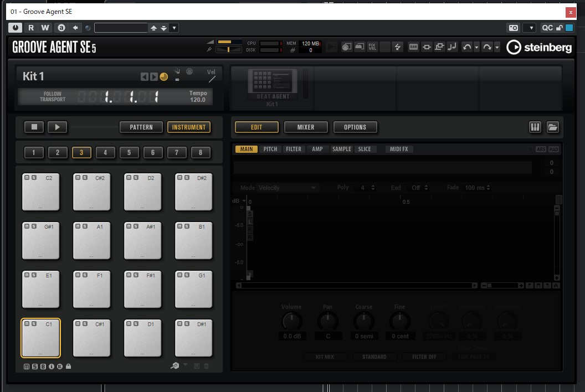Image resolution: width=585 pixels, height=392 pixels.
Task: Click the note/jam mode icon
Action: tap(452, 47)
